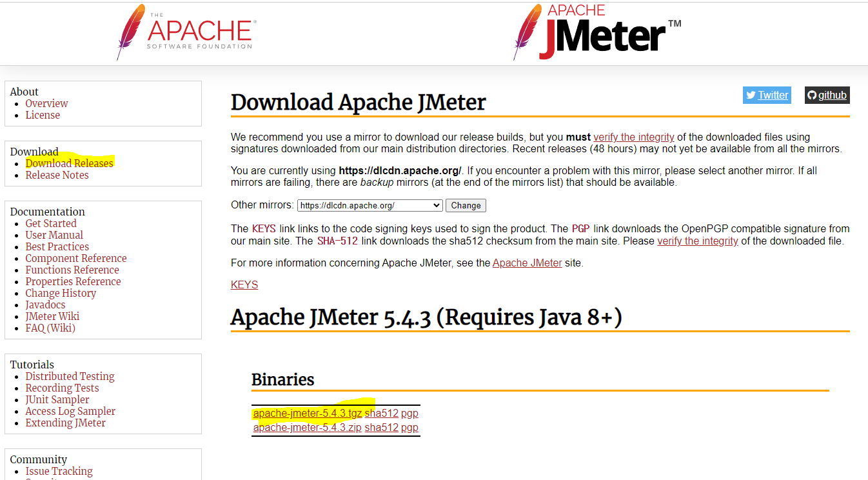
Task: Click the Tutorials sidebar heading
Action: pyautogui.click(x=32, y=365)
